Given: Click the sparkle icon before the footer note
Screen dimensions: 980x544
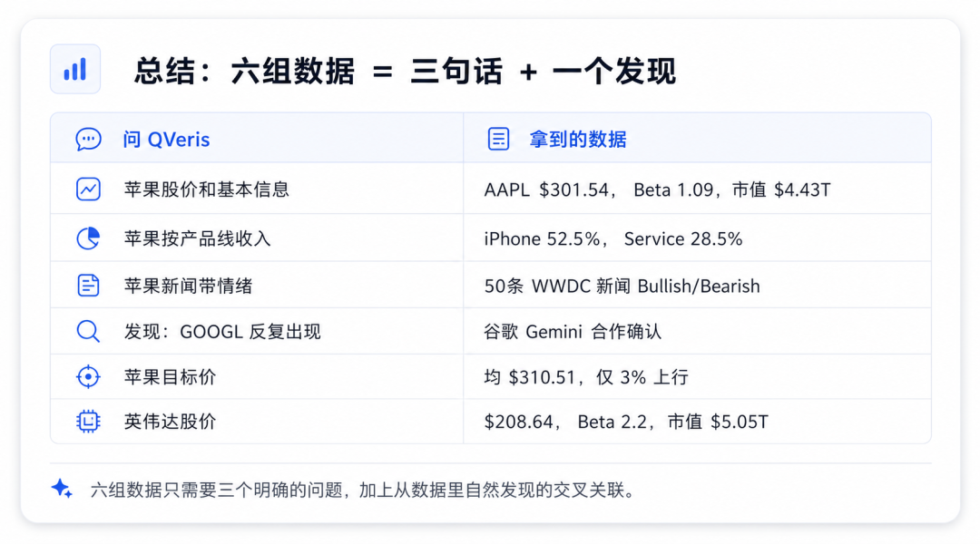Looking at the screenshot, I should (62, 489).
